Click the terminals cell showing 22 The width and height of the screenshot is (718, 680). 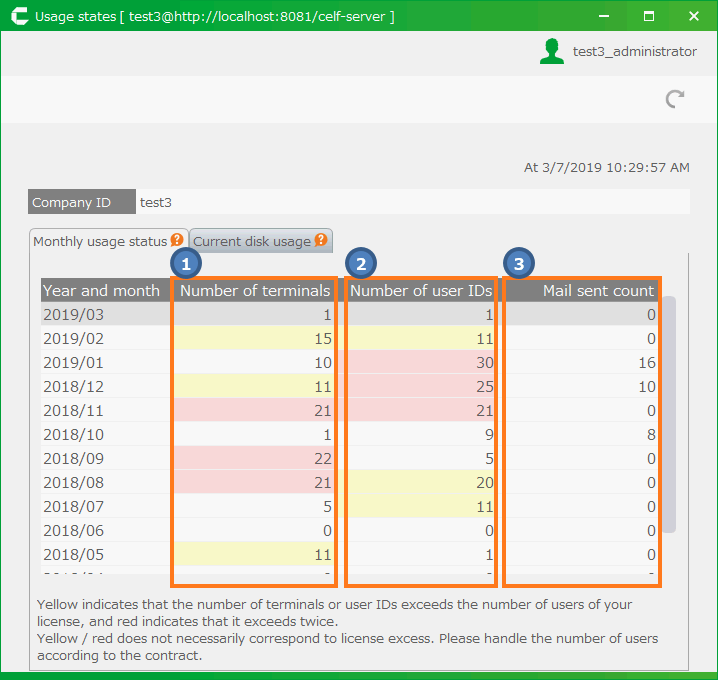(254, 458)
